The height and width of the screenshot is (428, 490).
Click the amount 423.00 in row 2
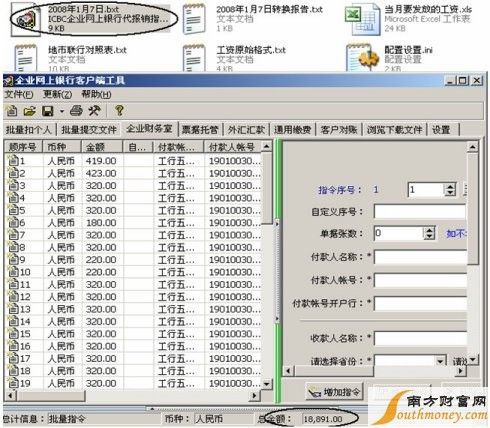coord(101,173)
